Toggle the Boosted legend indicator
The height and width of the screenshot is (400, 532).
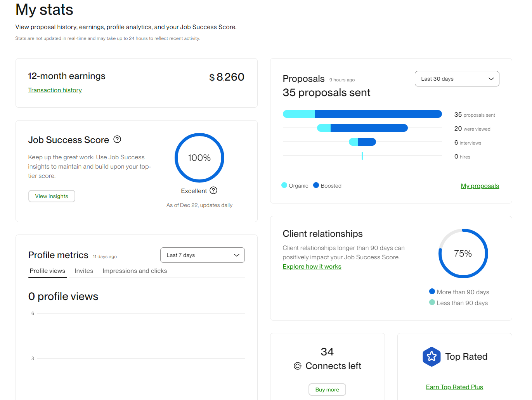[x=316, y=185]
